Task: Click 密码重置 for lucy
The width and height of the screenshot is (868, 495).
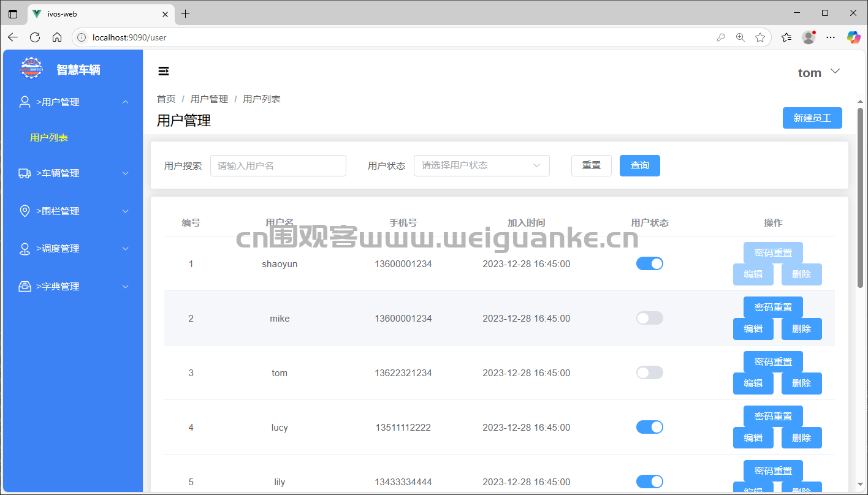Action: [x=773, y=416]
